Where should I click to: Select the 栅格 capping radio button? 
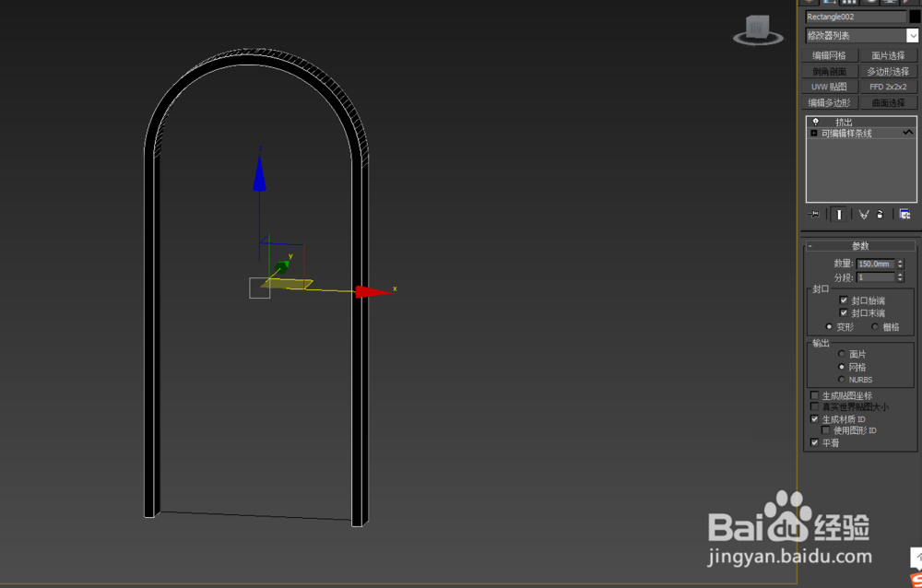(875, 327)
